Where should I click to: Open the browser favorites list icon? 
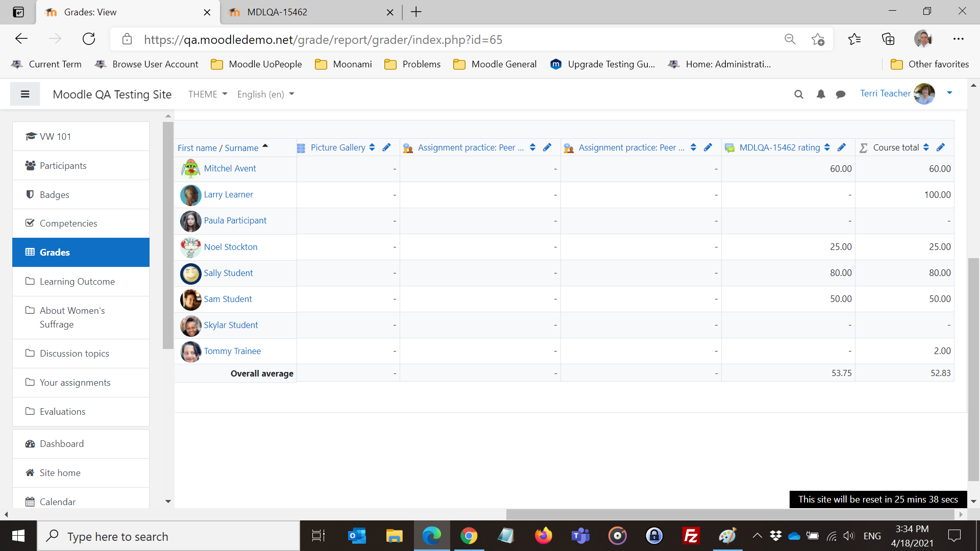(x=854, y=39)
